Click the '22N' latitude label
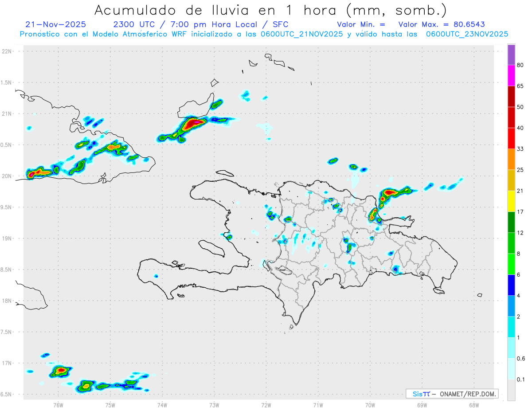532x411 pixels. (x=7, y=51)
